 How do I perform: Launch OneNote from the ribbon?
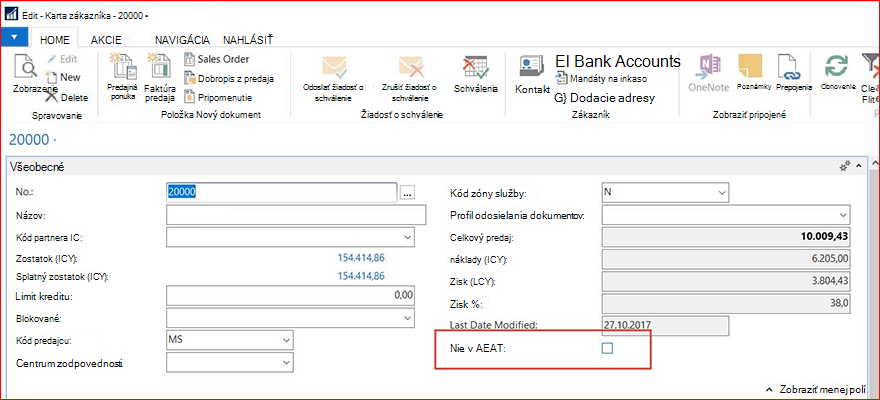[709, 68]
